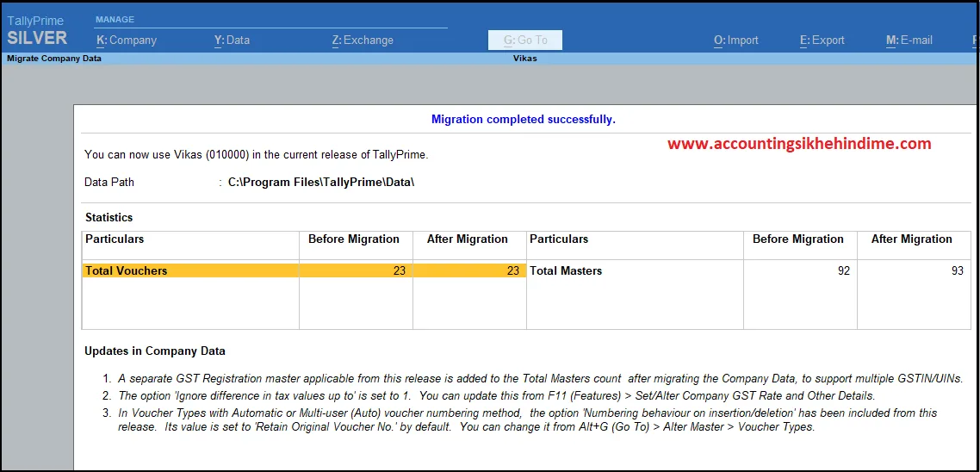
Task: Open the E: Export menu
Action: coord(822,40)
